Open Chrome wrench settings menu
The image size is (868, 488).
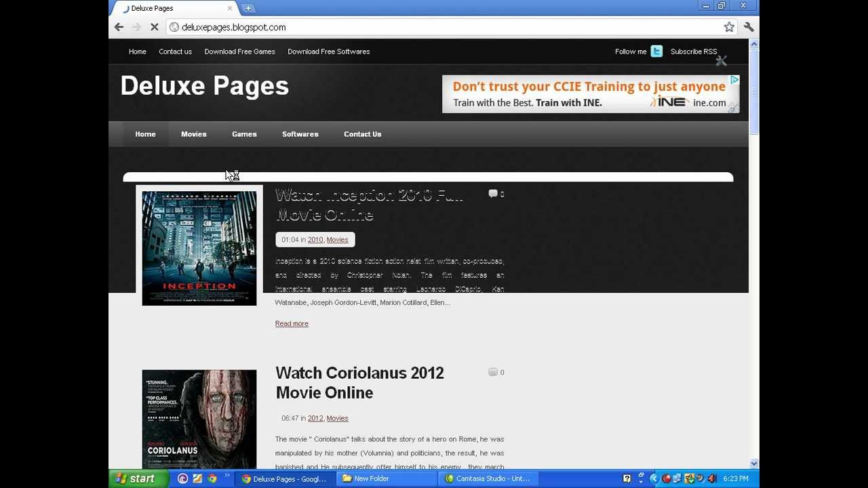[x=749, y=27]
